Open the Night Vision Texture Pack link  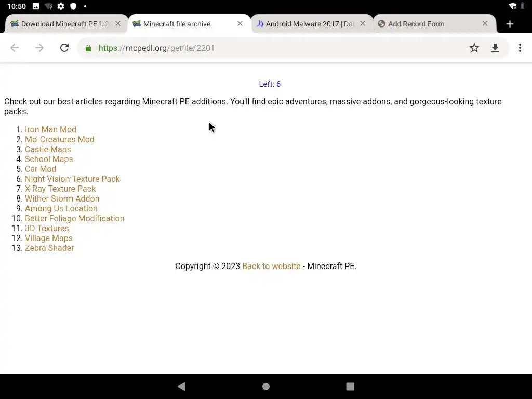click(x=72, y=179)
